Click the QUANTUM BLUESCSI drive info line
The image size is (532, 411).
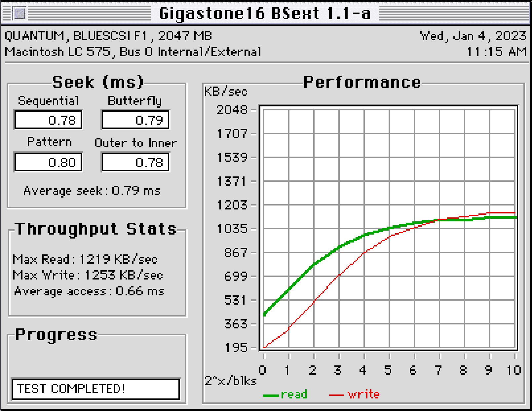click(x=108, y=36)
